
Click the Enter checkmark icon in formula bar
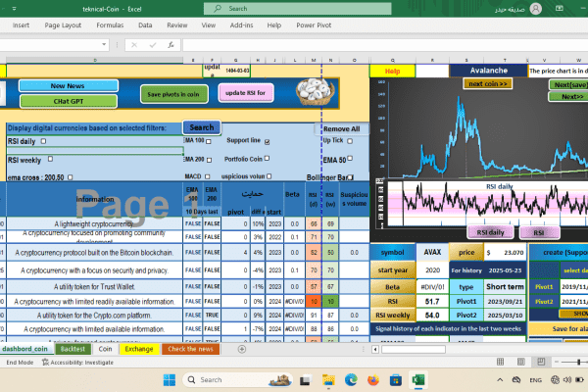pos(153,45)
